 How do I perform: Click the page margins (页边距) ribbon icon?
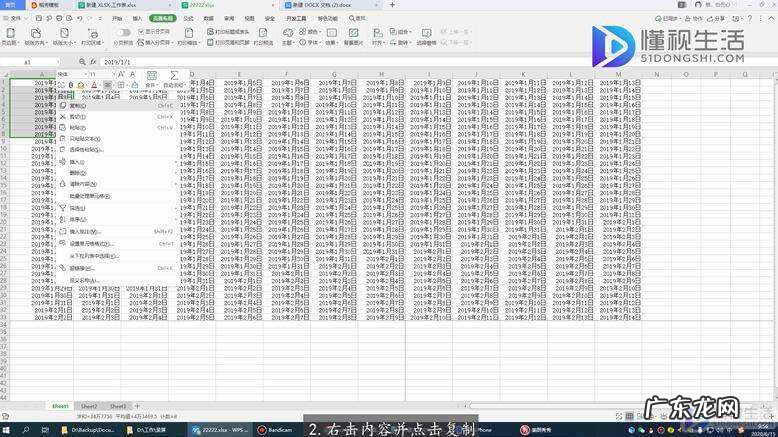point(10,35)
